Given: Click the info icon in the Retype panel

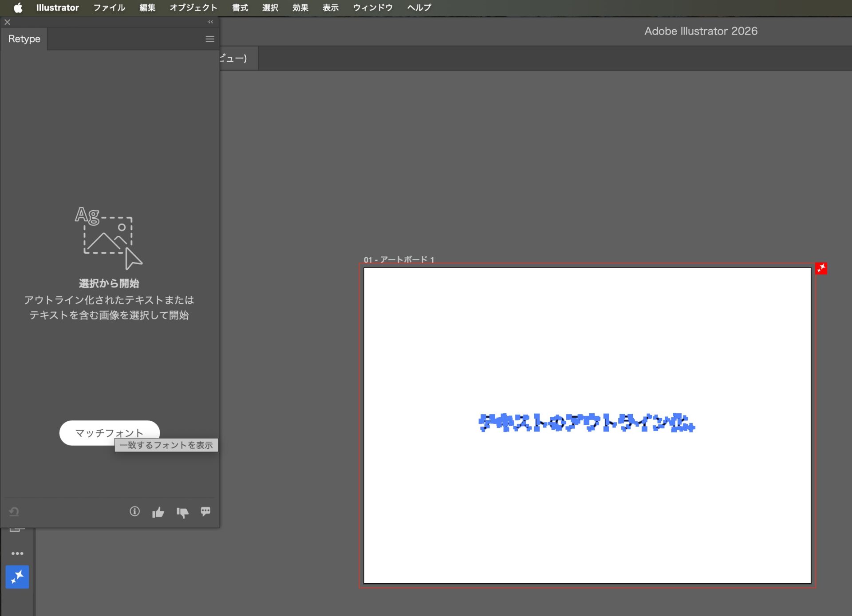Looking at the screenshot, I should coord(135,512).
